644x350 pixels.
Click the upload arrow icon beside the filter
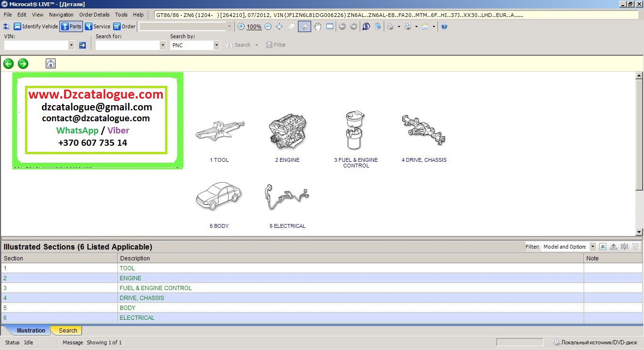click(613, 247)
